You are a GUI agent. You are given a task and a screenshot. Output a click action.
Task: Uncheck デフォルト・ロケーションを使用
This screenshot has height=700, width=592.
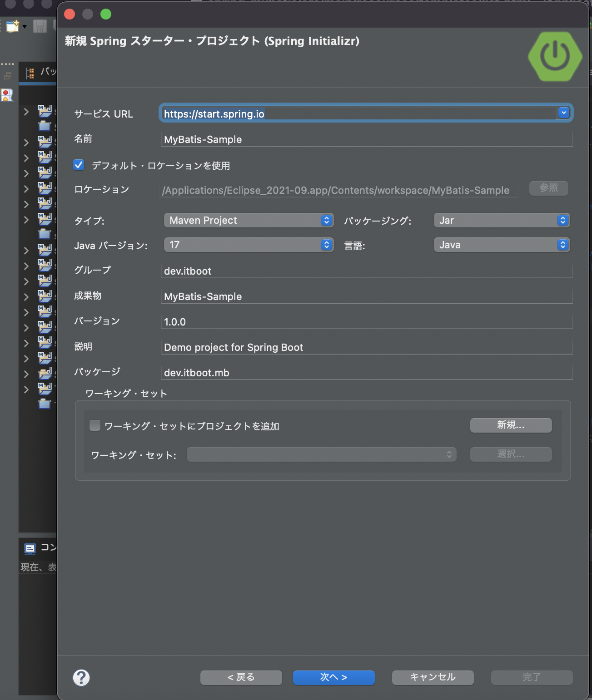tap(79, 165)
